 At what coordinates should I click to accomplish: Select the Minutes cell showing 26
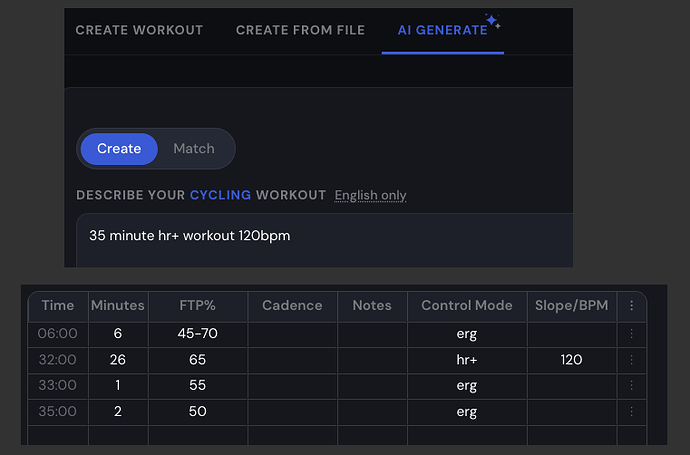(x=118, y=360)
